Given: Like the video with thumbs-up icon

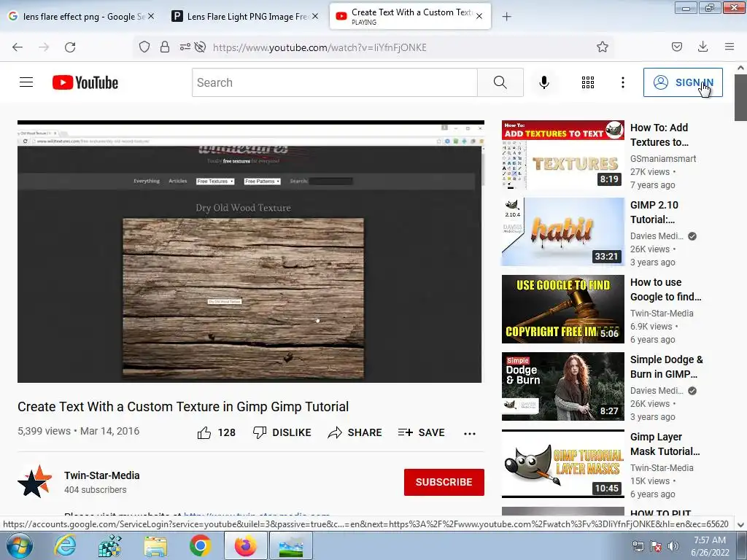Looking at the screenshot, I should [x=204, y=432].
